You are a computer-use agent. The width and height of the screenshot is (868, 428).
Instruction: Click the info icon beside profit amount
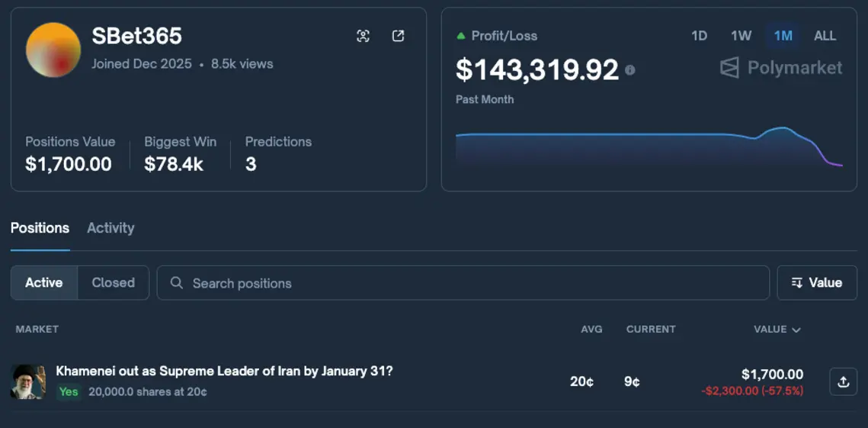tap(630, 70)
